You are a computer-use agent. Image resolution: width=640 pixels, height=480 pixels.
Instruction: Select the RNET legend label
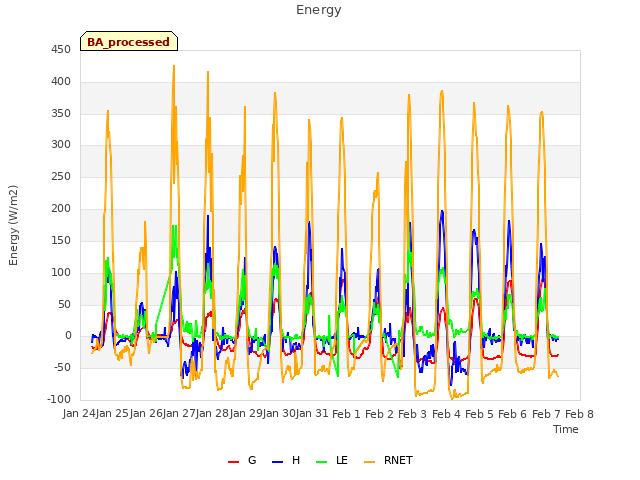(x=398, y=460)
